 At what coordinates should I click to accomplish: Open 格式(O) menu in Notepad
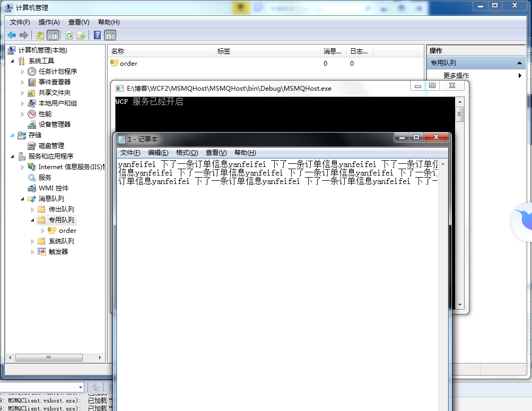pyautogui.click(x=187, y=153)
